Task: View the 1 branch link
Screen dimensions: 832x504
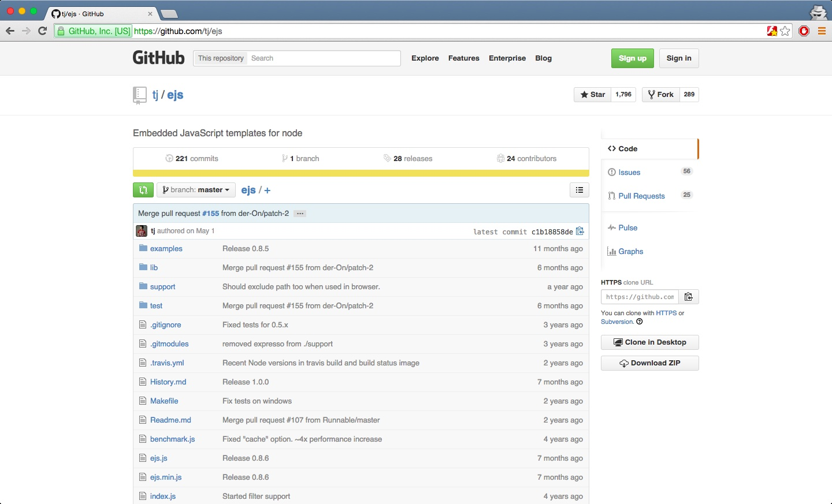Action: (x=300, y=159)
